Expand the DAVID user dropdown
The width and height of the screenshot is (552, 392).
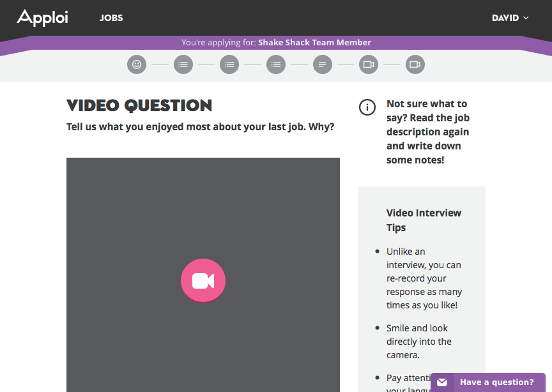pyautogui.click(x=510, y=18)
